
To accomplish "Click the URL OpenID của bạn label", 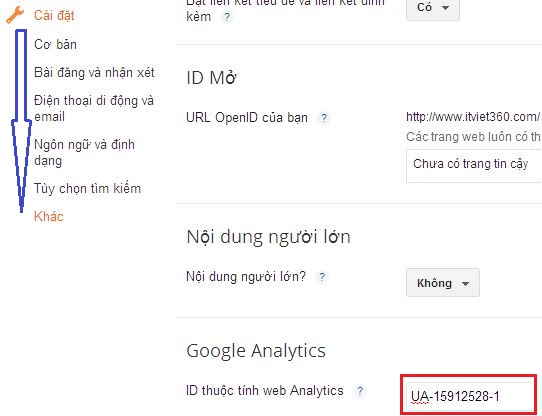I will click(247, 118).
